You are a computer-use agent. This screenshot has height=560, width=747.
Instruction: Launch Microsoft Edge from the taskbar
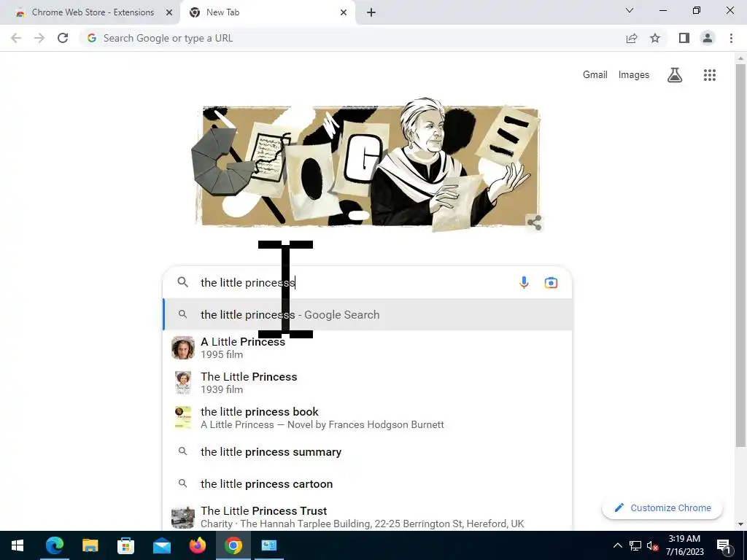tap(54, 545)
